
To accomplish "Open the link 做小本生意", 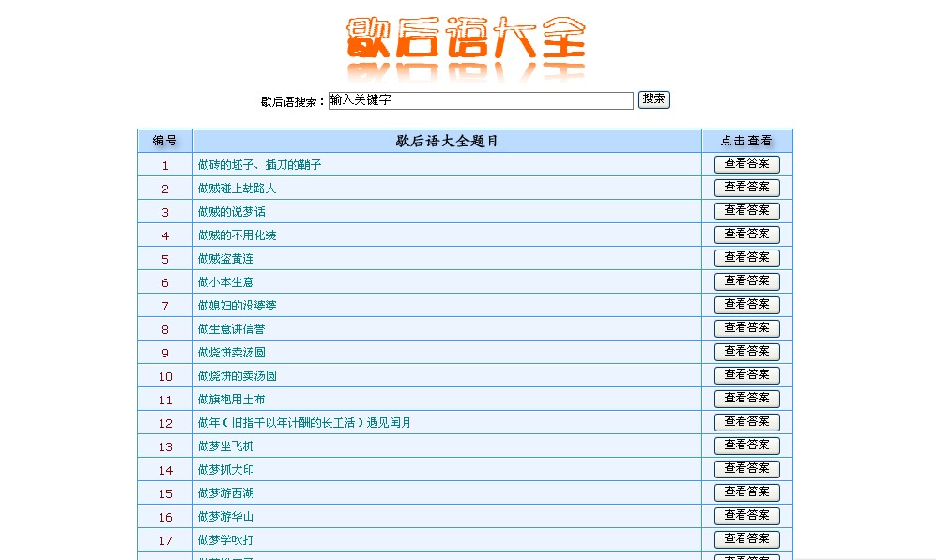I will (225, 282).
